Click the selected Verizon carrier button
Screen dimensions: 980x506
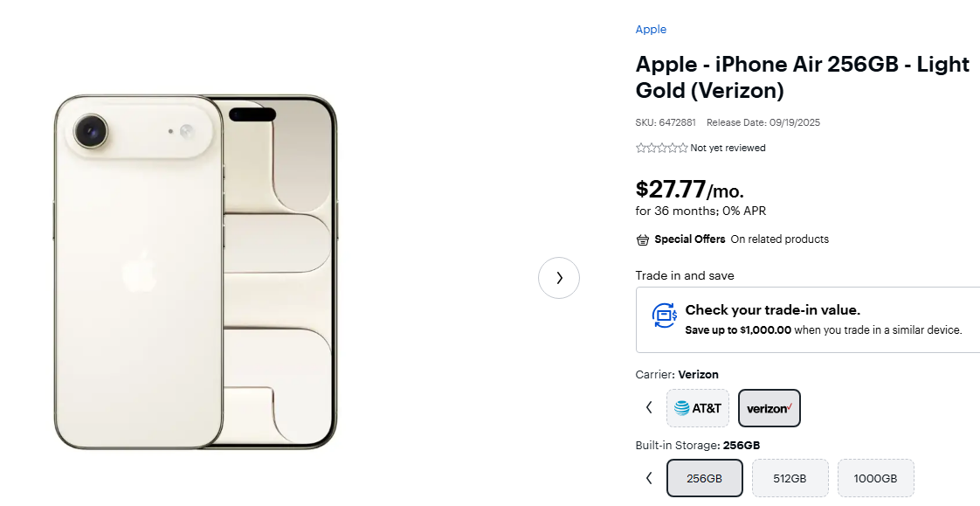click(770, 407)
